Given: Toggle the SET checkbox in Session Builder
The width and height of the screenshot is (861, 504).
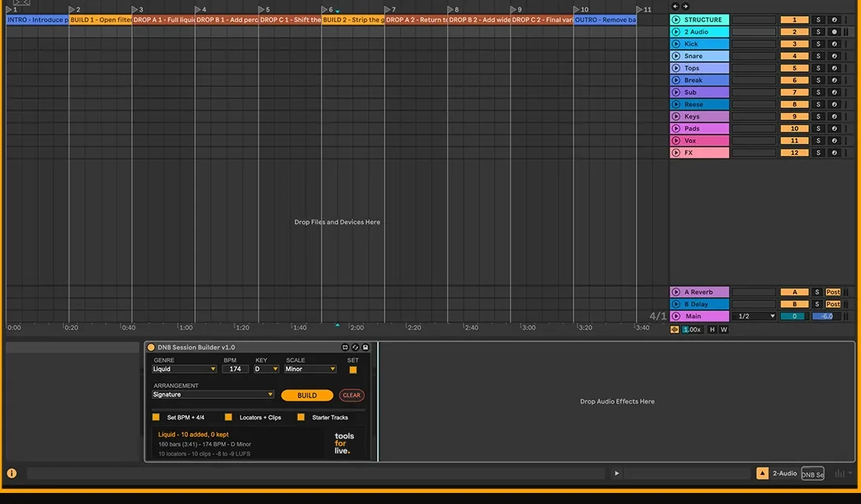Looking at the screenshot, I should (353, 370).
